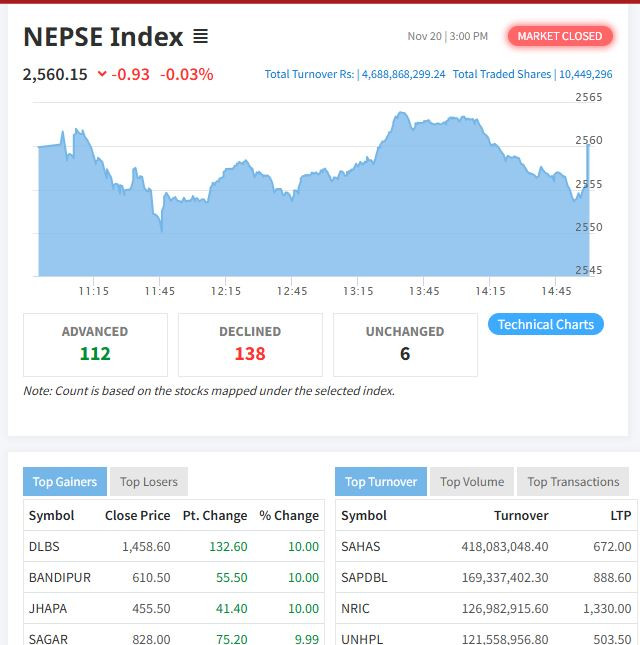Click the Advanced 112 count box
The image size is (640, 645).
pos(95,344)
